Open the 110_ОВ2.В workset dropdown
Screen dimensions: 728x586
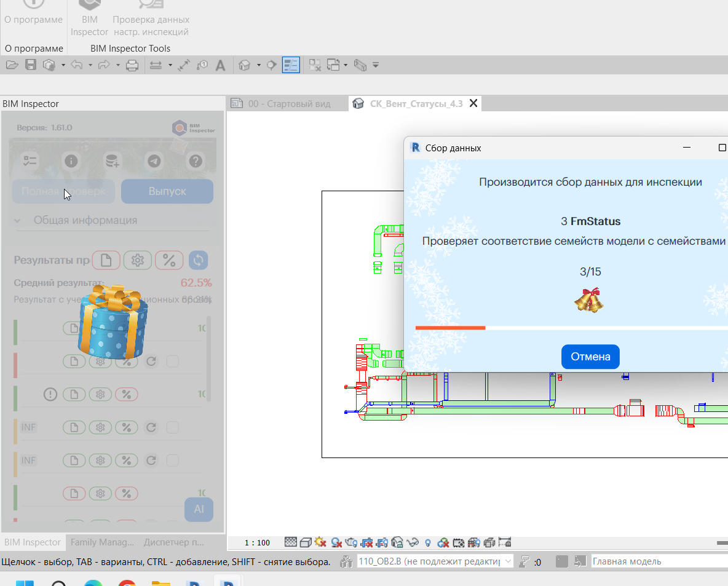[x=508, y=561]
